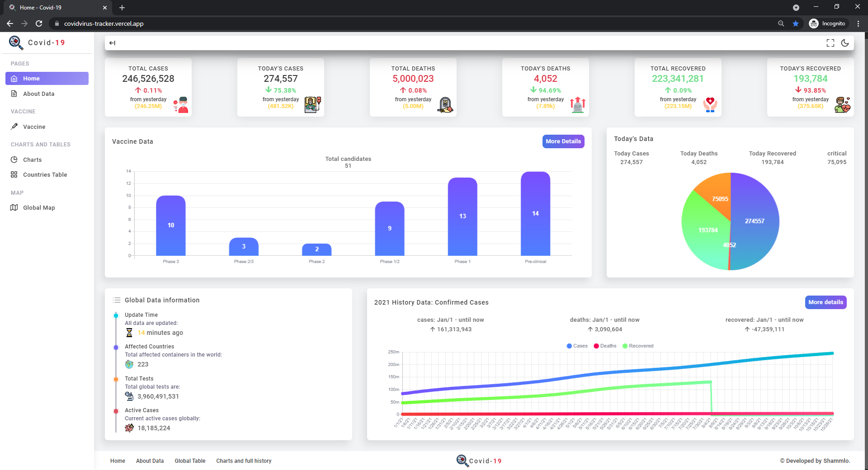Image resolution: width=868 pixels, height=470 pixels.
Task: Click the Total Recovered value 223,341,281
Action: (678, 79)
